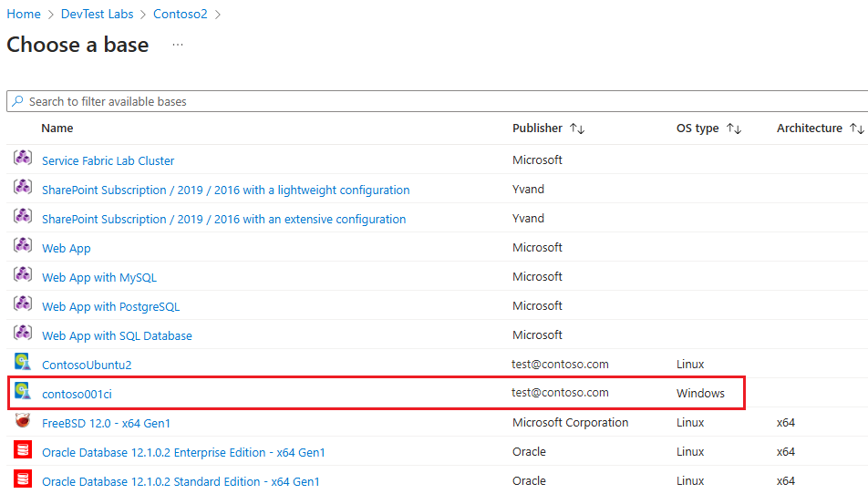The width and height of the screenshot is (868, 494).
Task: Select Web App with SQL Database
Action: point(117,335)
